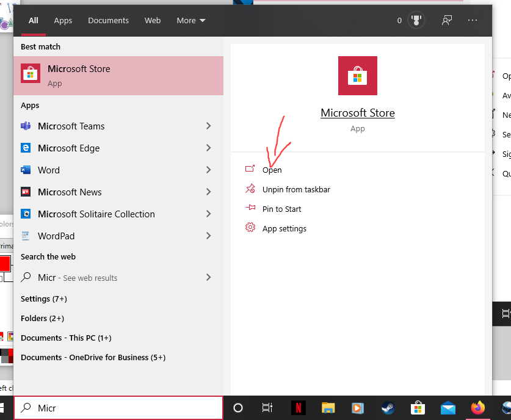Screen dimensions: 511x420
Task: Expand the Micr web results chevron
Action: [x=209, y=277]
